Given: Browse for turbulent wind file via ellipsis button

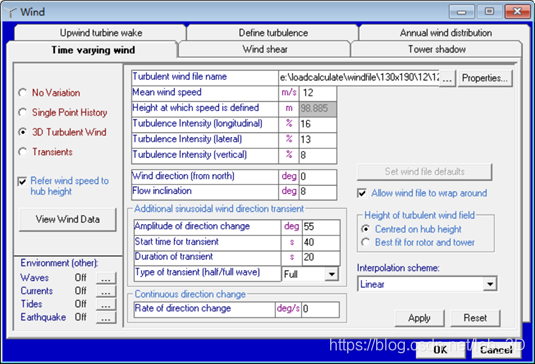Looking at the screenshot, I should (447, 78).
